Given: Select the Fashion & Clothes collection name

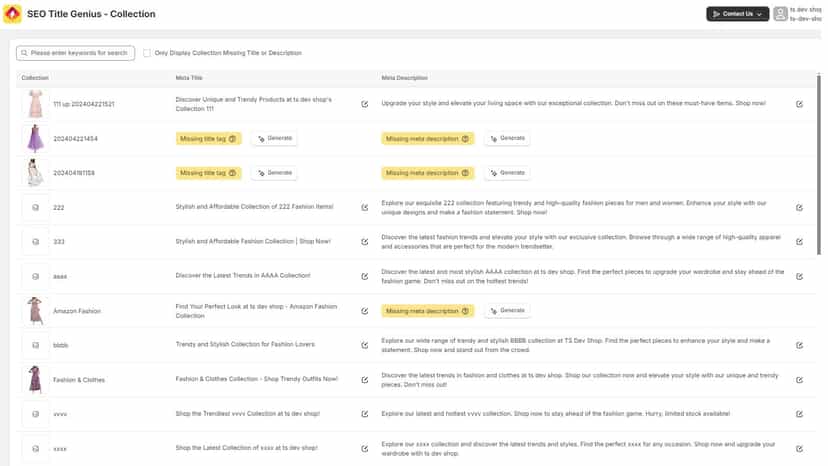Looking at the screenshot, I should tap(79, 380).
